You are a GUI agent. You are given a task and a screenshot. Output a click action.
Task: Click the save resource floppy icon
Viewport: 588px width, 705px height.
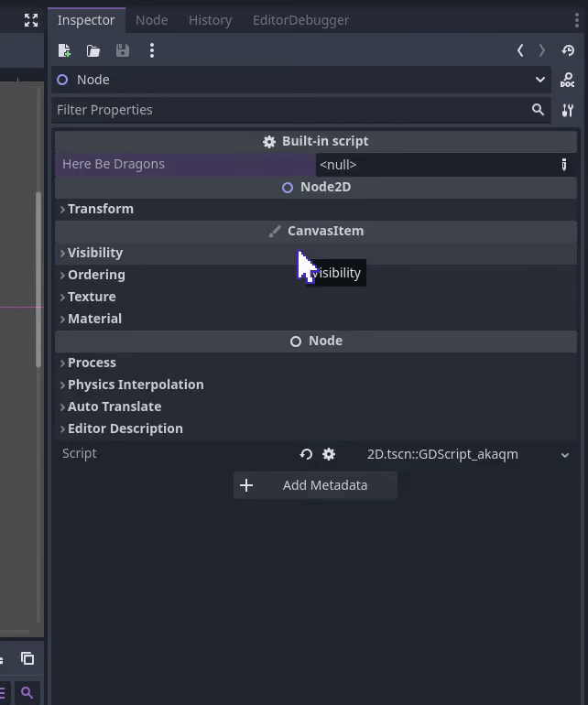123,51
